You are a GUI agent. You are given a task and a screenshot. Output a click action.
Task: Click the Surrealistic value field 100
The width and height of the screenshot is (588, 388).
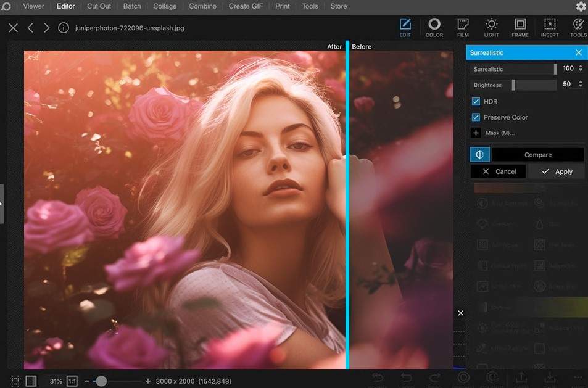(x=568, y=68)
